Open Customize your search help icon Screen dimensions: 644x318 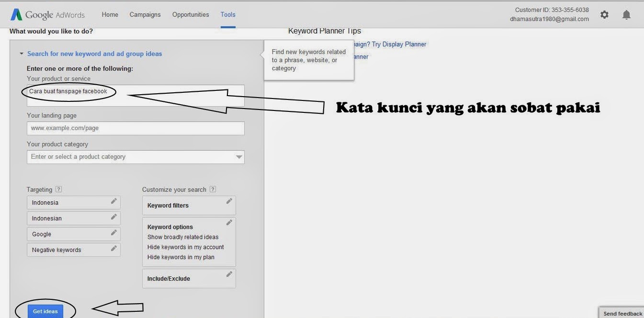click(213, 189)
